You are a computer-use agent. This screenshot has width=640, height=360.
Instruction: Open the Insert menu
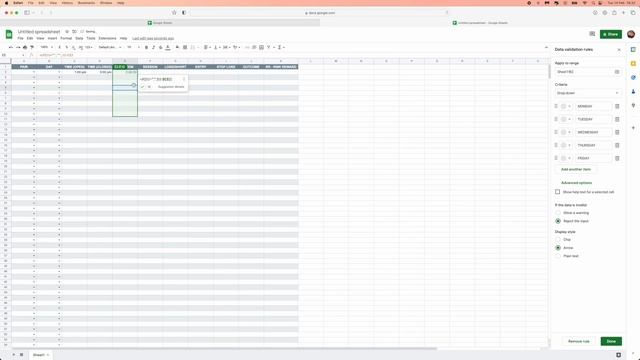pyautogui.click(x=52, y=38)
